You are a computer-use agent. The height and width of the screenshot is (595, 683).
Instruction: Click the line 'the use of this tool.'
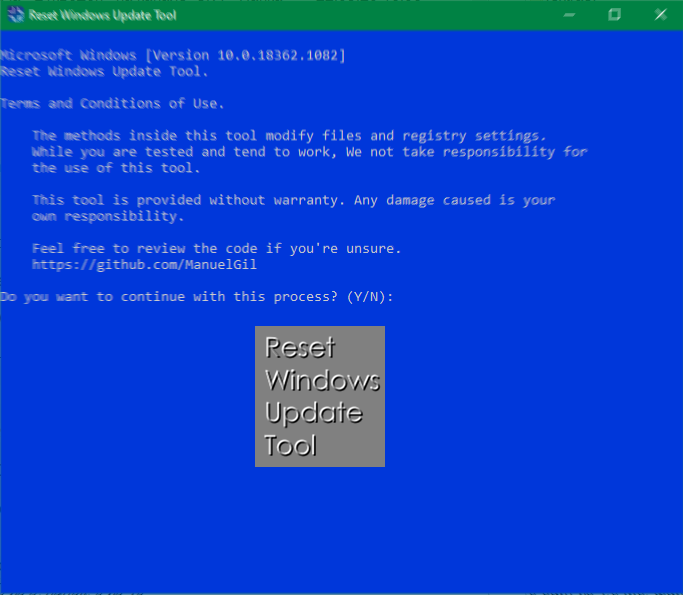tap(116, 168)
